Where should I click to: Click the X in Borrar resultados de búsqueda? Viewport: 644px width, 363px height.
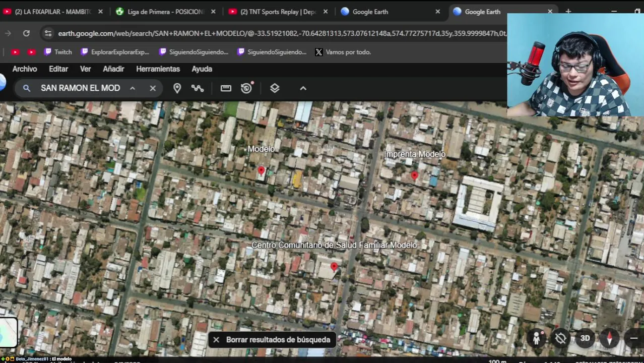click(216, 340)
